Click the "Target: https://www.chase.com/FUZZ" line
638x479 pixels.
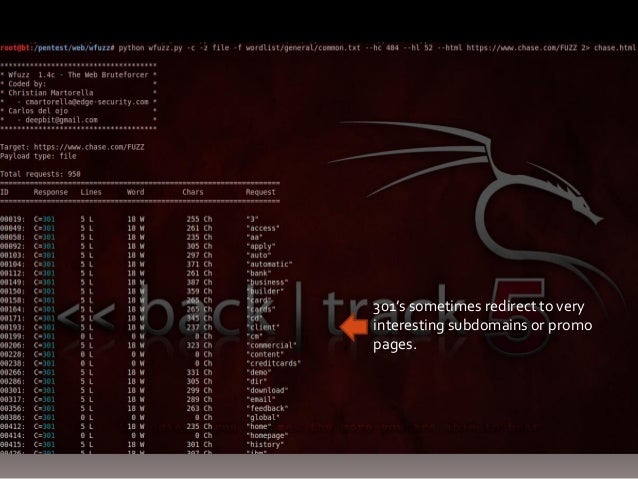72,147
